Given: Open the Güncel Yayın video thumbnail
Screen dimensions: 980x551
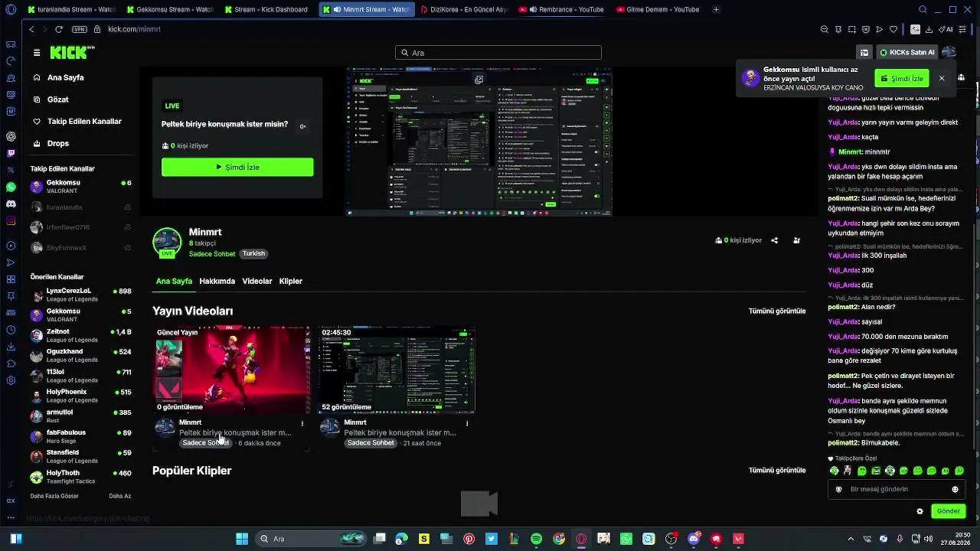Looking at the screenshot, I should coord(232,370).
